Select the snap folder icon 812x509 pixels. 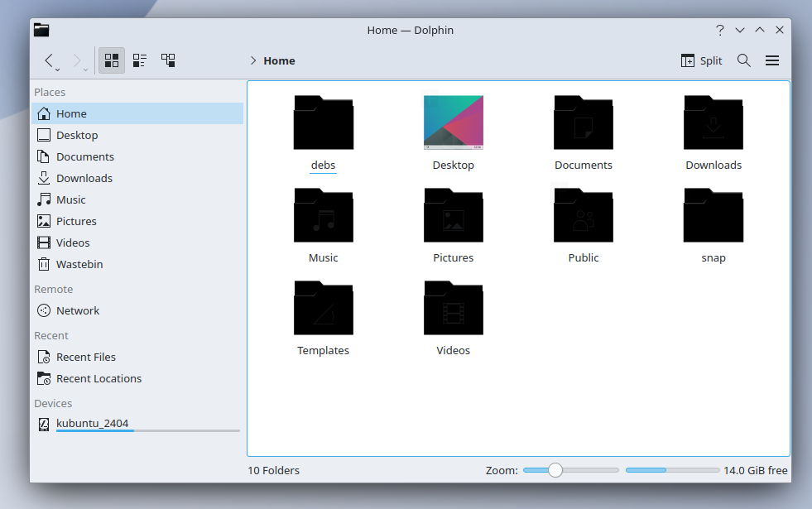click(x=714, y=215)
